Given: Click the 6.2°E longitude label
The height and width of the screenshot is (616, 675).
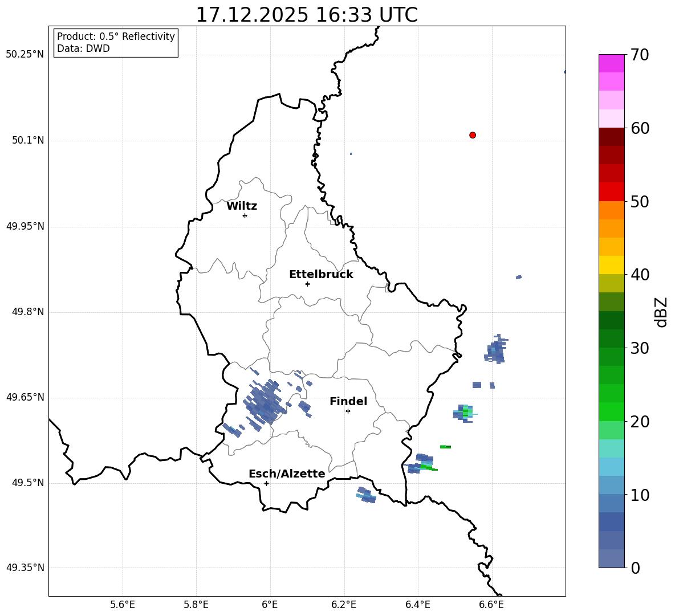Looking at the screenshot, I should (344, 605).
